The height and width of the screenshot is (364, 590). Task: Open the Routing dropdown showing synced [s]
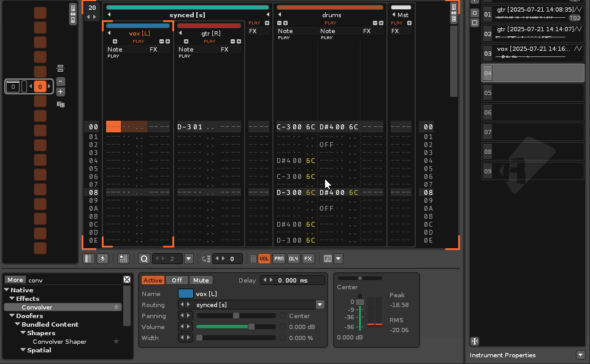[x=320, y=305]
